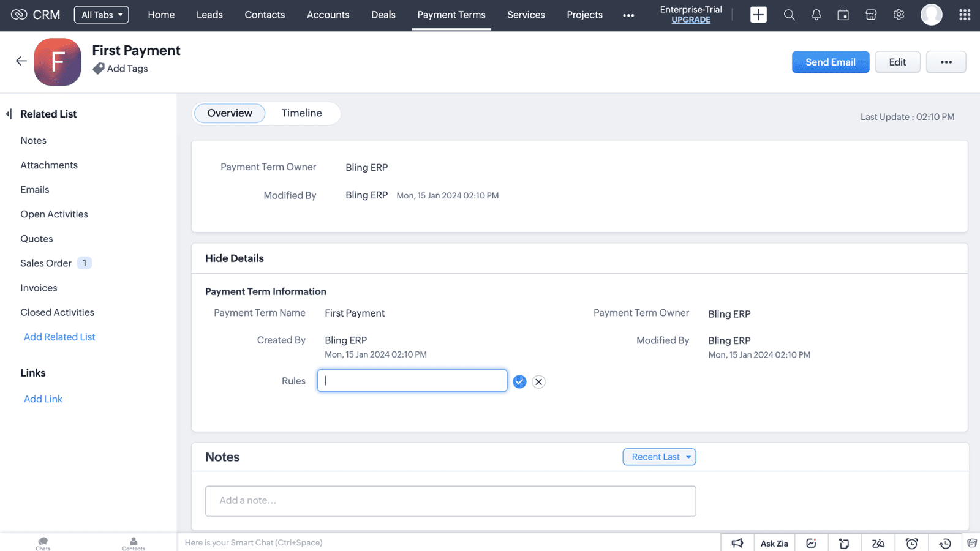Cancel Rules edit with the X icon
Screen dimensions: 980x551
tap(538, 381)
